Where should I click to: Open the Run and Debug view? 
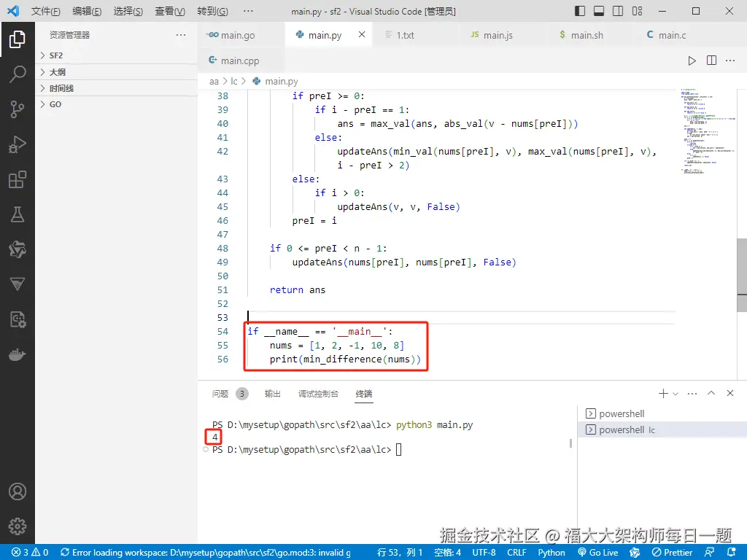click(x=18, y=144)
